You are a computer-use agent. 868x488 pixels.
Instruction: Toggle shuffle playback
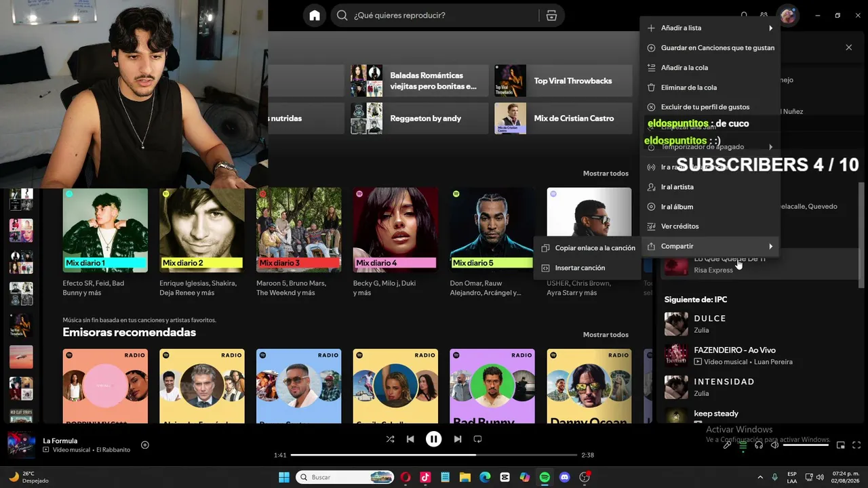coord(390,439)
